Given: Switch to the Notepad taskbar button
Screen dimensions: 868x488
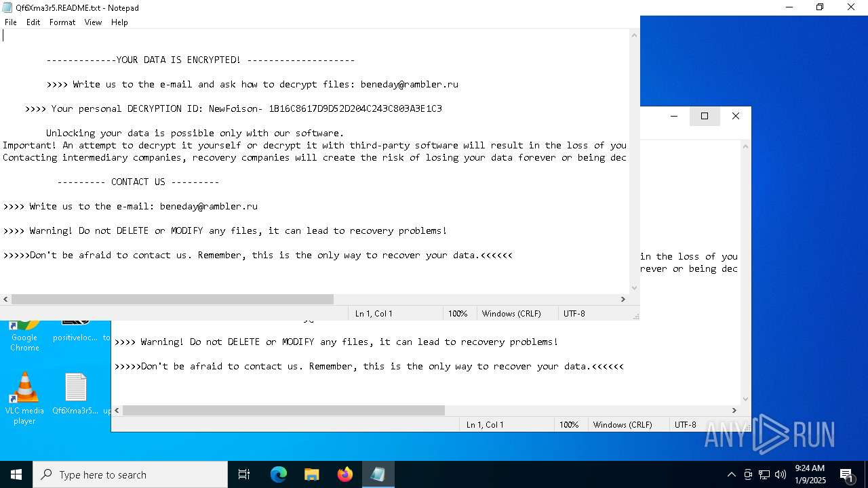Looking at the screenshot, I should coord(378,474).
